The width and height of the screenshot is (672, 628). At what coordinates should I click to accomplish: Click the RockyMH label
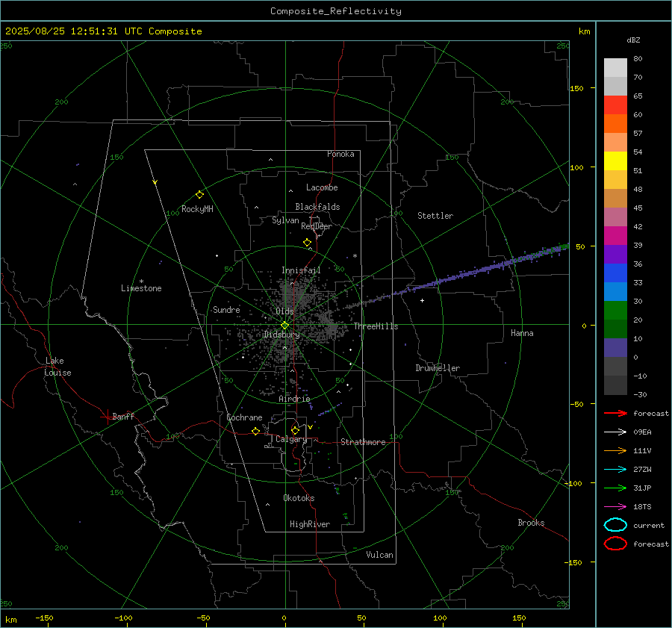click(197, 209)
